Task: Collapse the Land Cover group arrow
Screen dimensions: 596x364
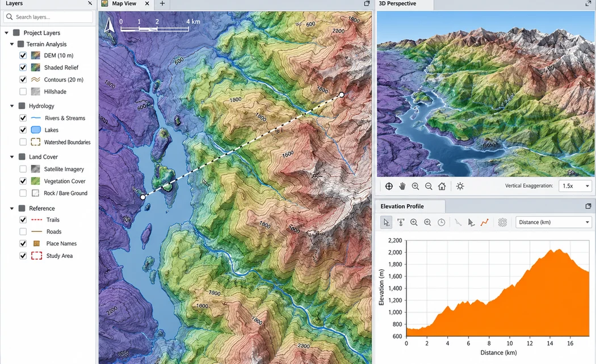Action: 12,156
